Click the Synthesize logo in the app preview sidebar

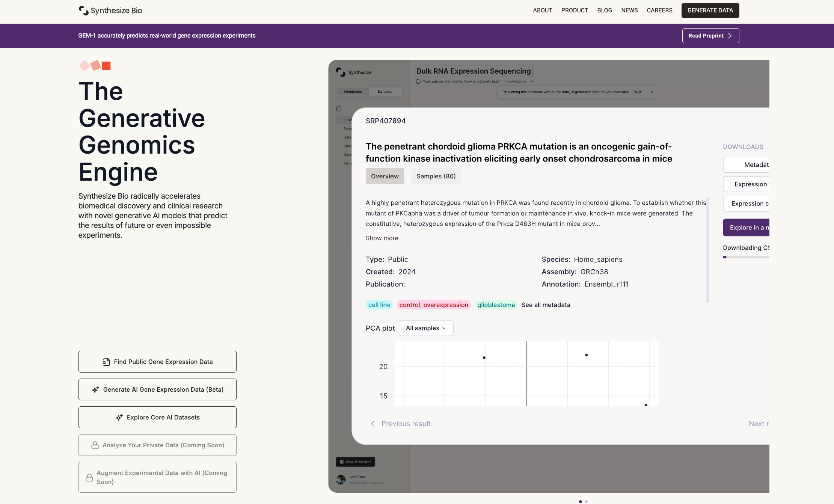353,72
